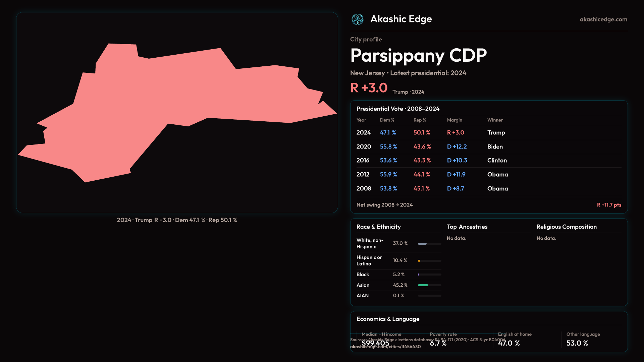This screenshot has height=362, width=644.
Task: Click the Margin column header
Action: point(454,120)
